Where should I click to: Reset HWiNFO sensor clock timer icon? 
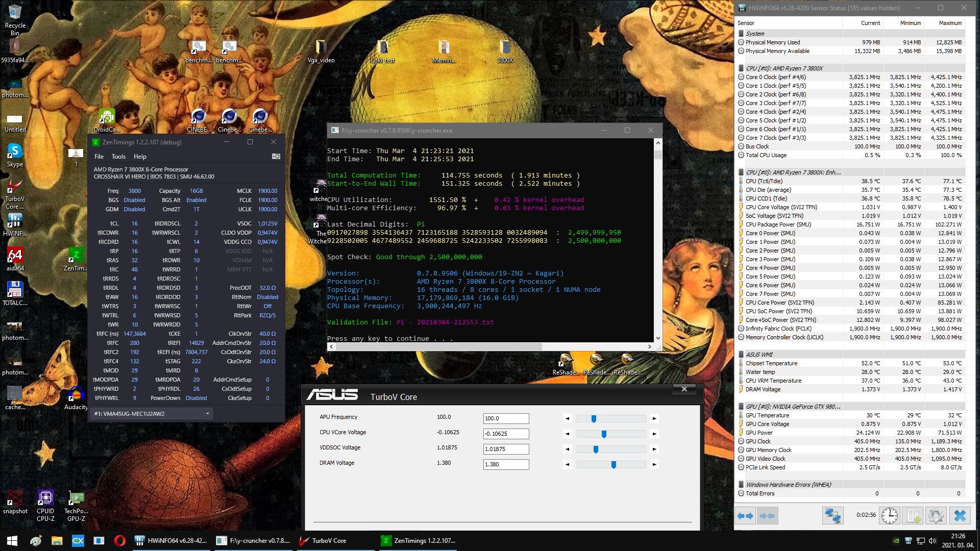pyautogui.click(x=890, y=516)
